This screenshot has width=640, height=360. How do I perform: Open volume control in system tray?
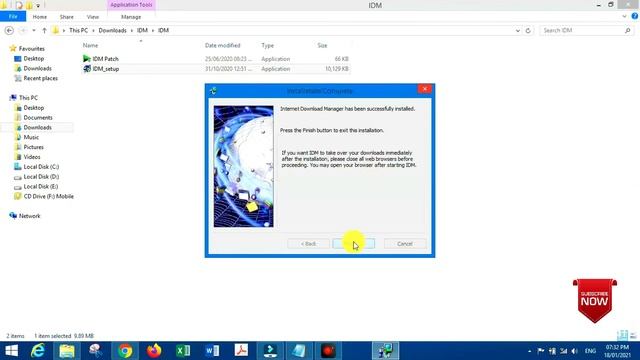pos(575,351)
